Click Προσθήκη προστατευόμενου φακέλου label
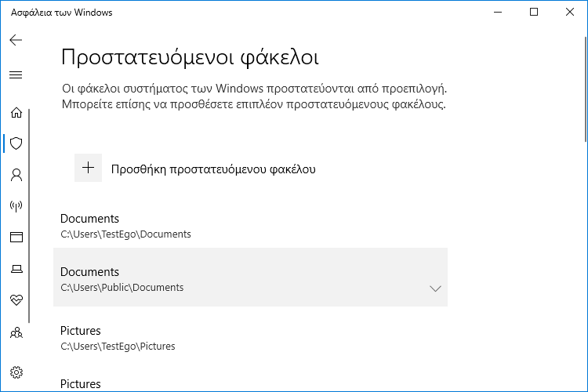 [213, 169]
